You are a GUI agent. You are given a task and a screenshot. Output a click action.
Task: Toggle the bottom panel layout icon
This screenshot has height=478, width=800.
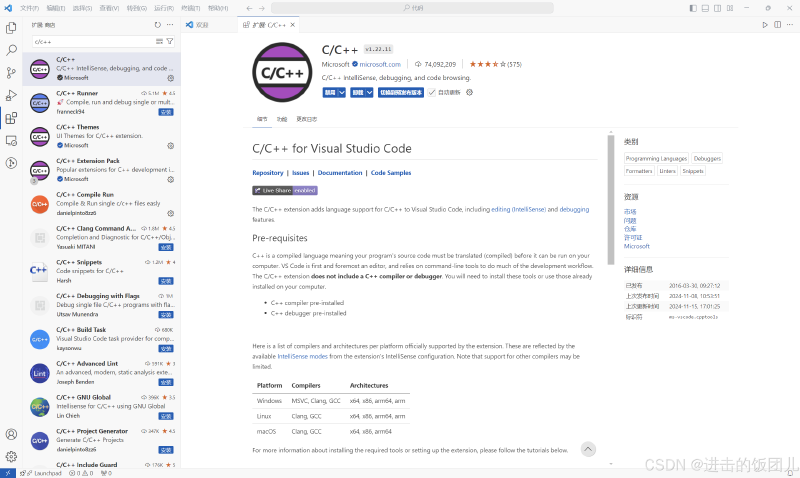pos(705,8)
